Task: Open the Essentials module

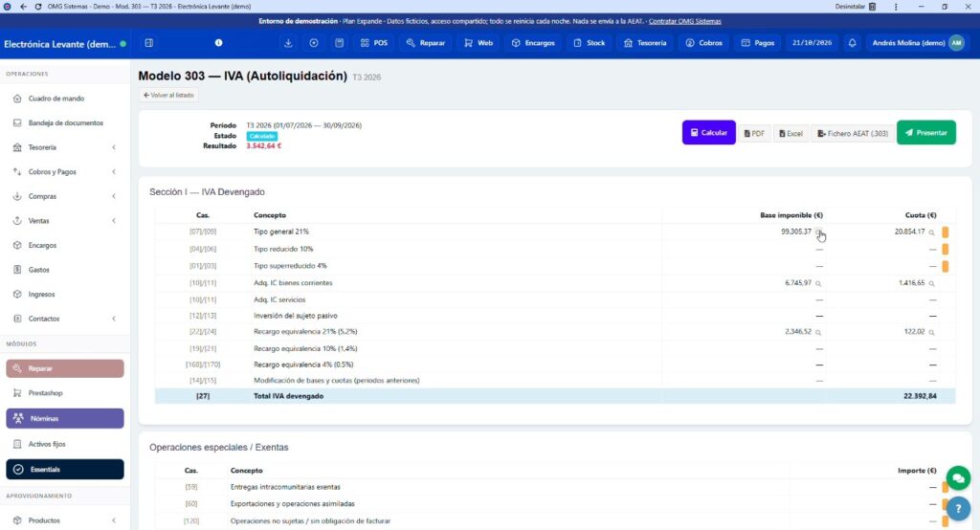Action: point(65,470)
